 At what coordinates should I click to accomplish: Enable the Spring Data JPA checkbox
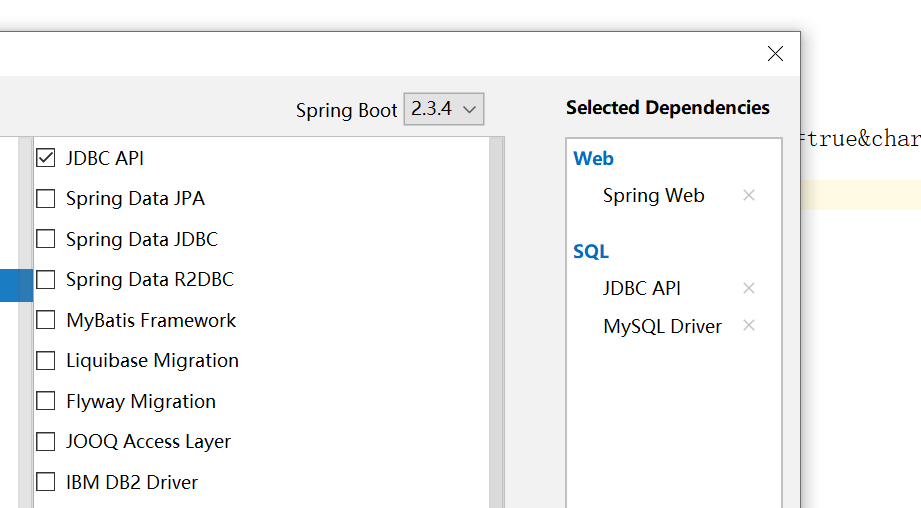pyautogui.click(x=45, y=199)
